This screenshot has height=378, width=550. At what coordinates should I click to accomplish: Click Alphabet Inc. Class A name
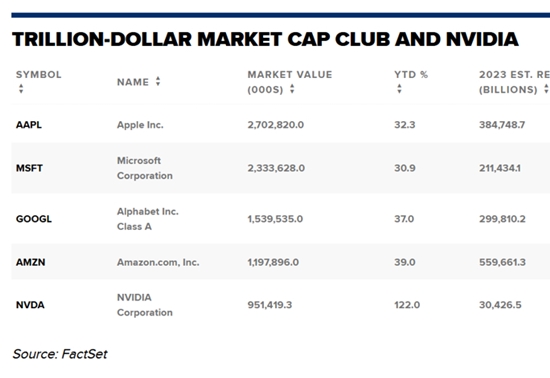coord(148,219)
